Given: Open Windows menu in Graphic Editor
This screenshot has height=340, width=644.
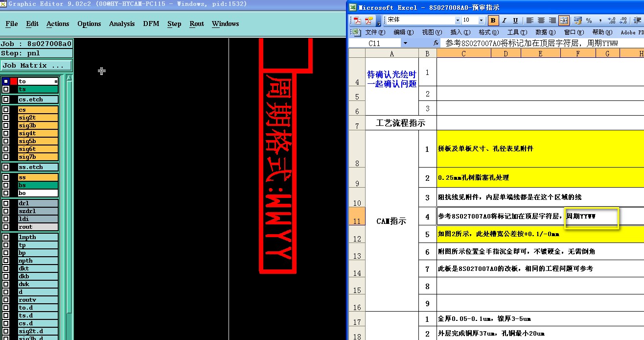Looking at the screenshot, I should pos(226,24).
